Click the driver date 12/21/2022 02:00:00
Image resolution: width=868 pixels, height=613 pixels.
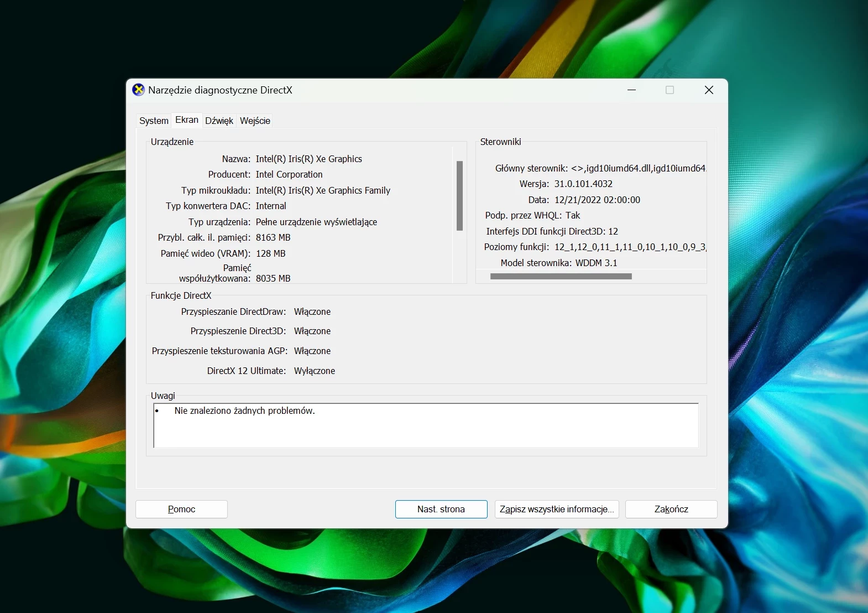pos(597,200)
